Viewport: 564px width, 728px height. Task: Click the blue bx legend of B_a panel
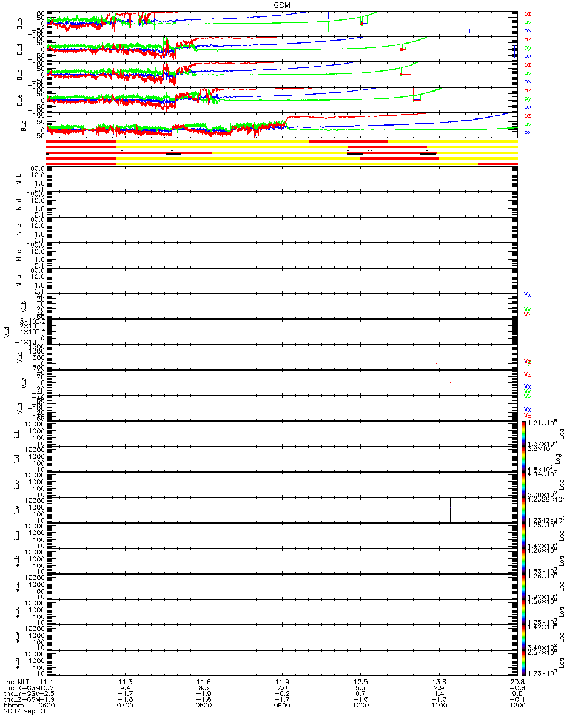coord(528,132)
